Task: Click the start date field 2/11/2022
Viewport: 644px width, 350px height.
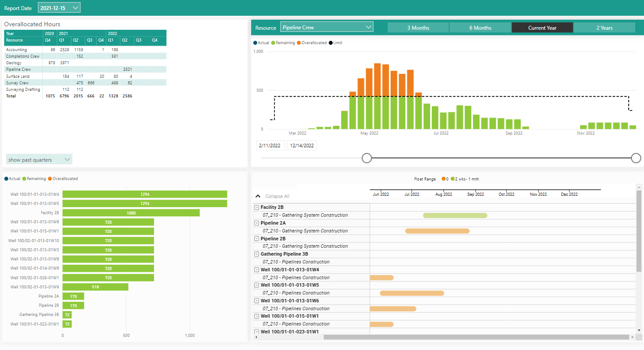Action: pos(270,146)
